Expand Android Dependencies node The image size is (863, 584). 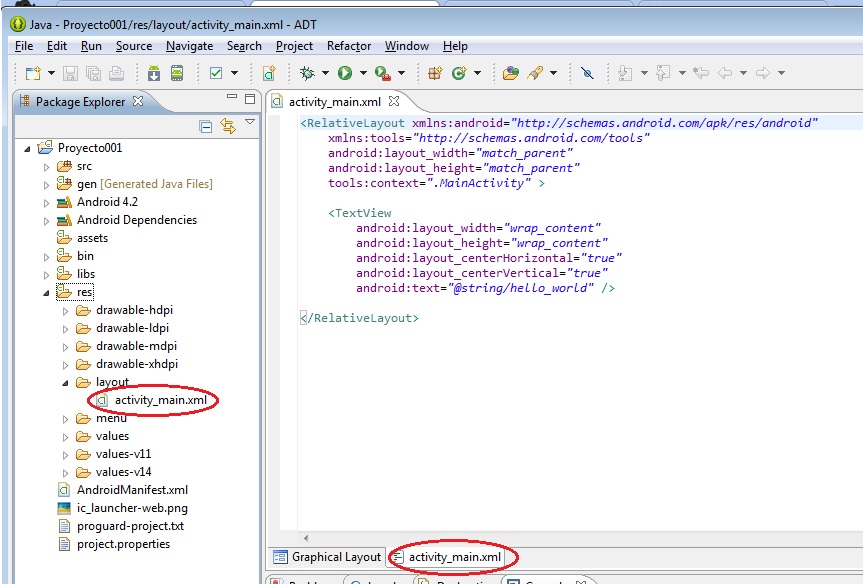click(x=46, y=221)
